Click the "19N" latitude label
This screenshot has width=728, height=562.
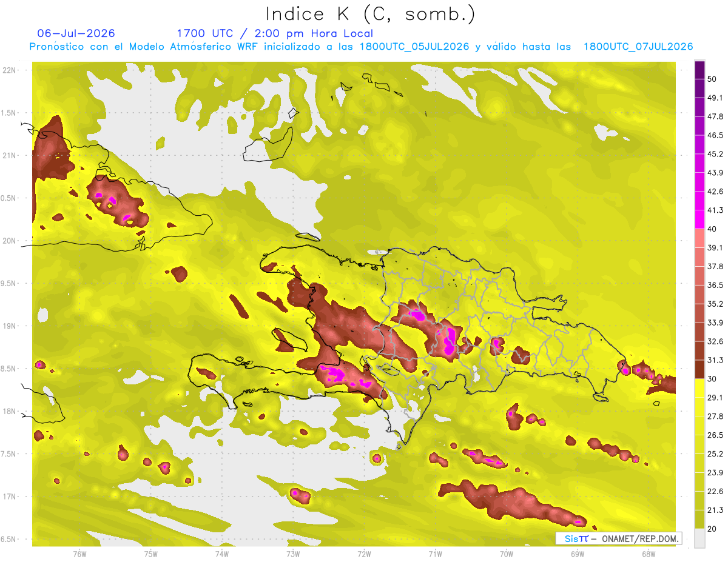10,326
